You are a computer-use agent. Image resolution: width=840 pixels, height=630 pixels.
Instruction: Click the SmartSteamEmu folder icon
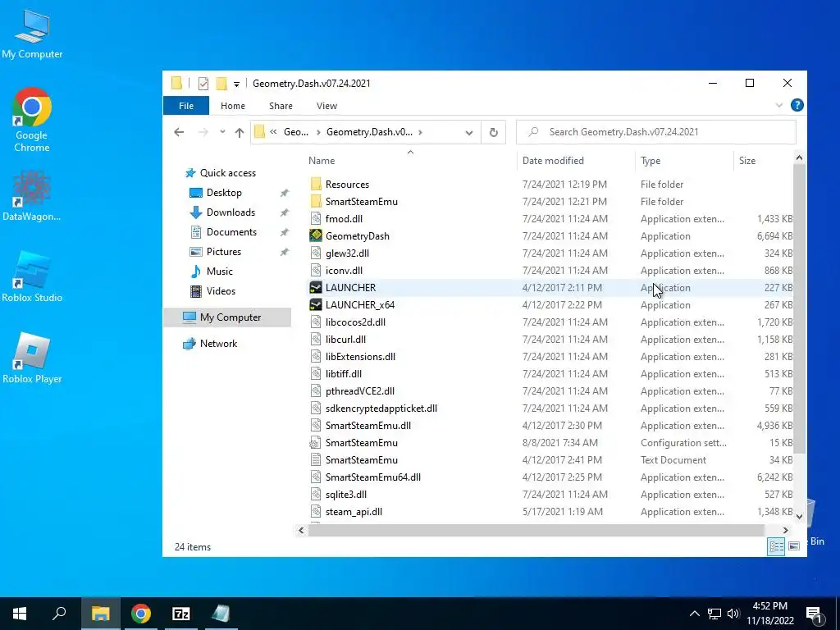pos(316,202)
